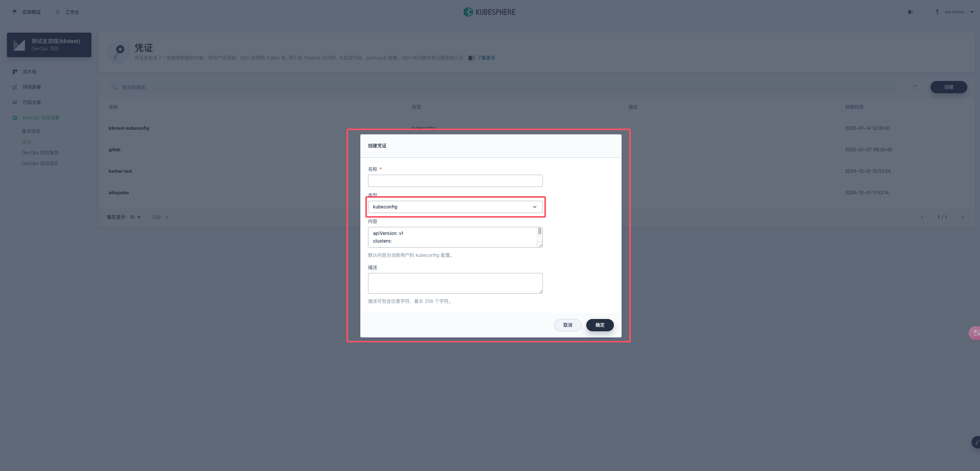980x471 pixels.
Task: Open the App Store icon in top bar
Action: click(15, 12)
